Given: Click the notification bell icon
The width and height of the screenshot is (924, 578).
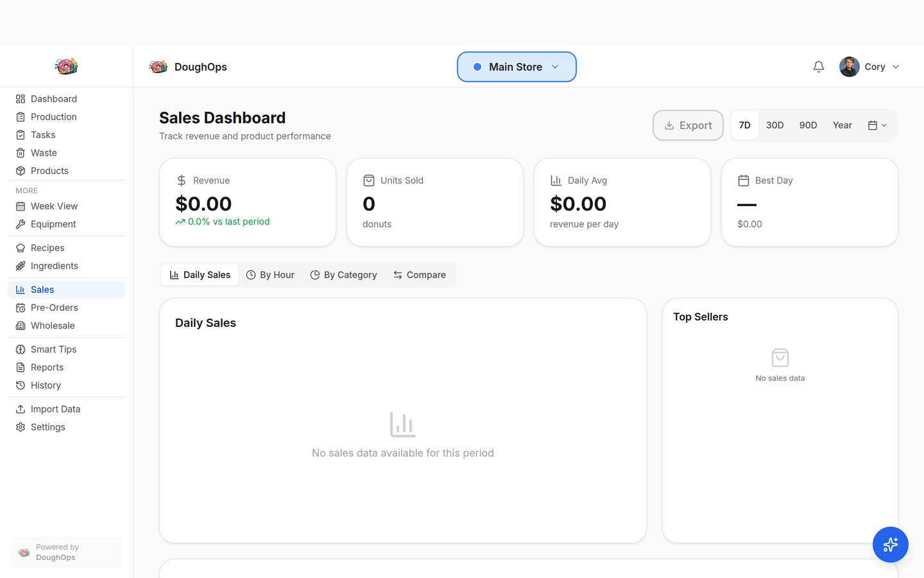Looking at the screenshot, I should [x=818, y=66].
